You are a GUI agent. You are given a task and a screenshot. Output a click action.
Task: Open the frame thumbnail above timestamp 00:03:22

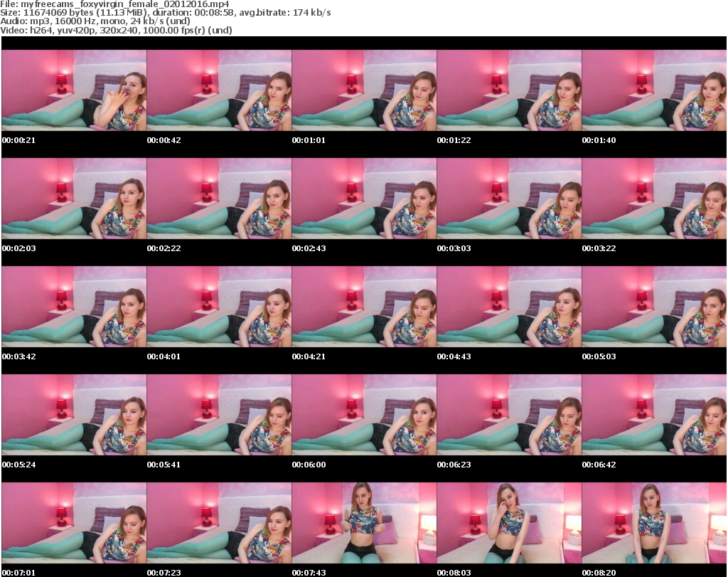tap(654, 198)
